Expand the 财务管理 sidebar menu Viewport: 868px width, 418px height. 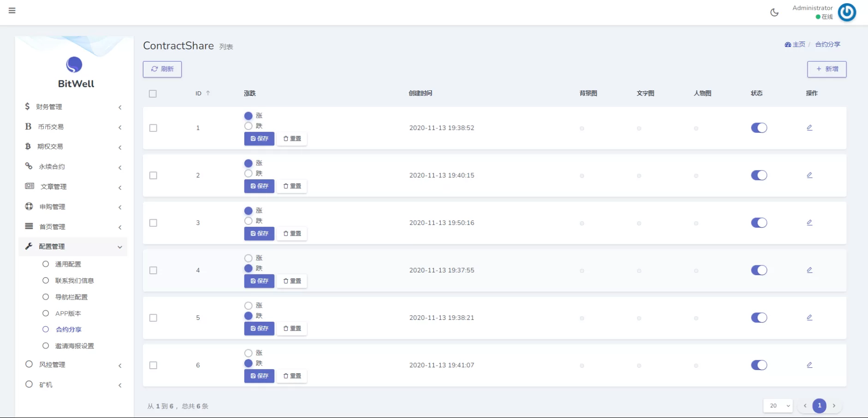point(74,107)
